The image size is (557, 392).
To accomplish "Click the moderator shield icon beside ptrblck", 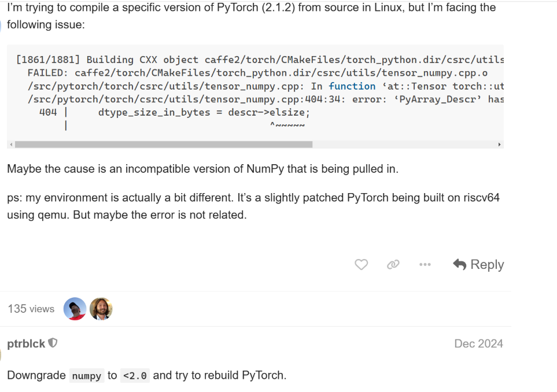I will pos(53,343).
